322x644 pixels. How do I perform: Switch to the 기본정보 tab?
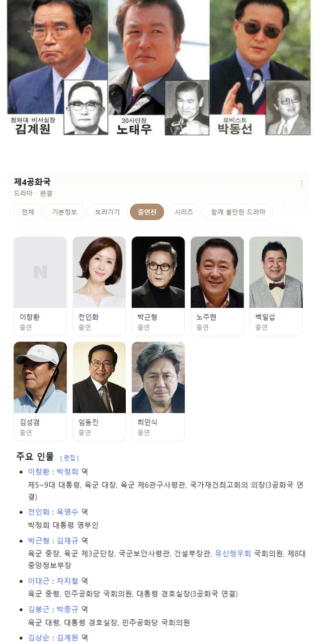click(64, 212)
